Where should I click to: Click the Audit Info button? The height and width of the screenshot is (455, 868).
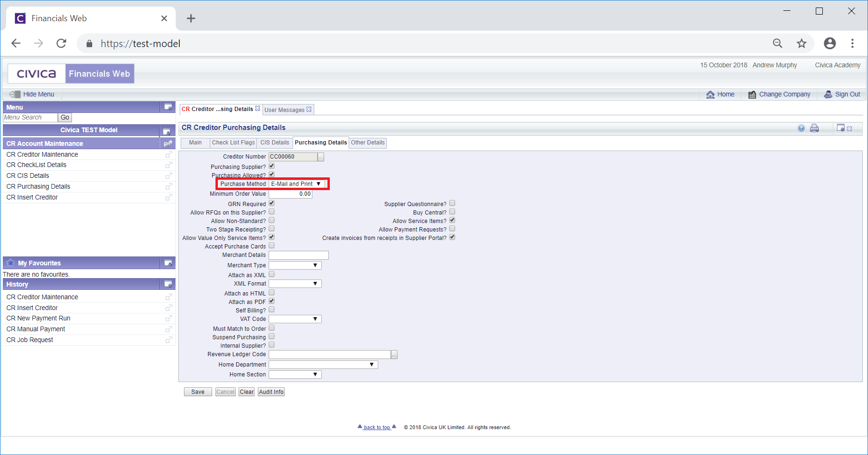tap(271, 392)
